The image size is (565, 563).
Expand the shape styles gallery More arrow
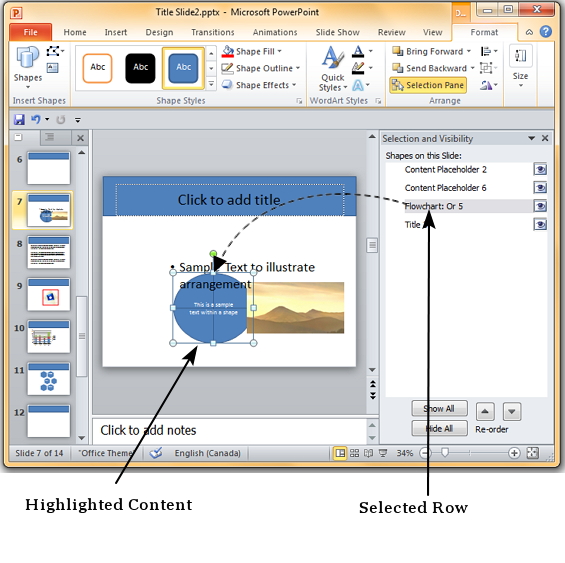(x=211, y=85)
